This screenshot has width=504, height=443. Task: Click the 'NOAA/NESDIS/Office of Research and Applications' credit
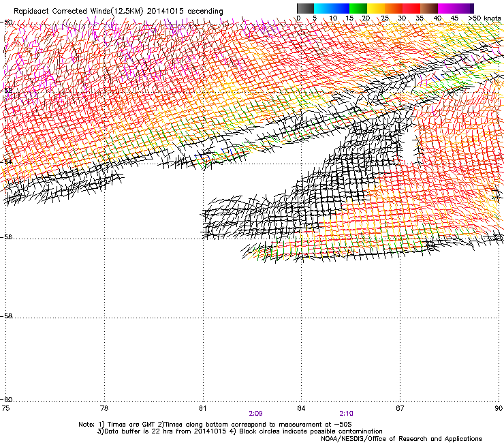click(x=401, y=439)
